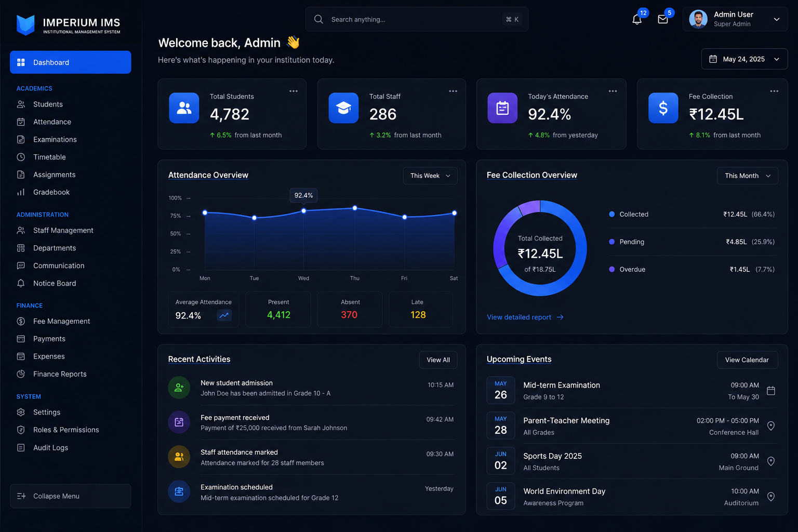Open the This Week attendance range dropdown
This screenshot has width=798, height=532.
430,176
